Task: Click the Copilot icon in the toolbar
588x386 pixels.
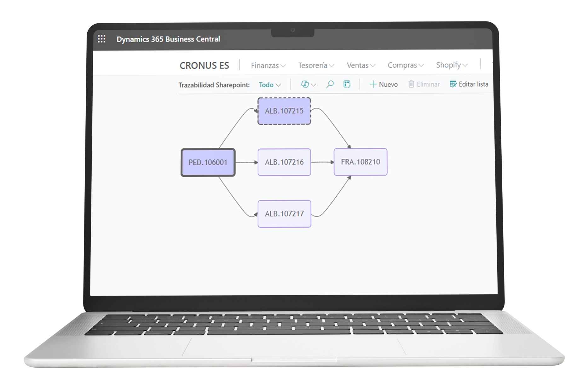Action: pyautogui.click(x=305, y=84)
